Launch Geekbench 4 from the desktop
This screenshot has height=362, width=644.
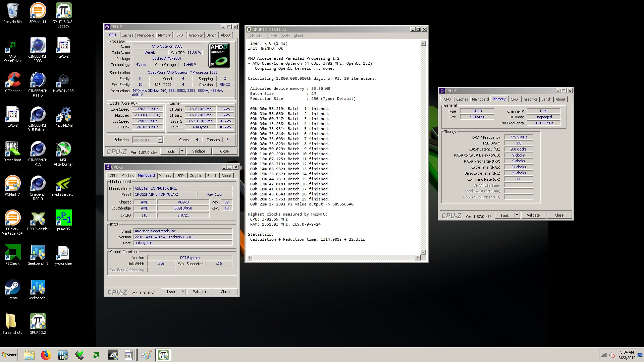tap(38, 289)
